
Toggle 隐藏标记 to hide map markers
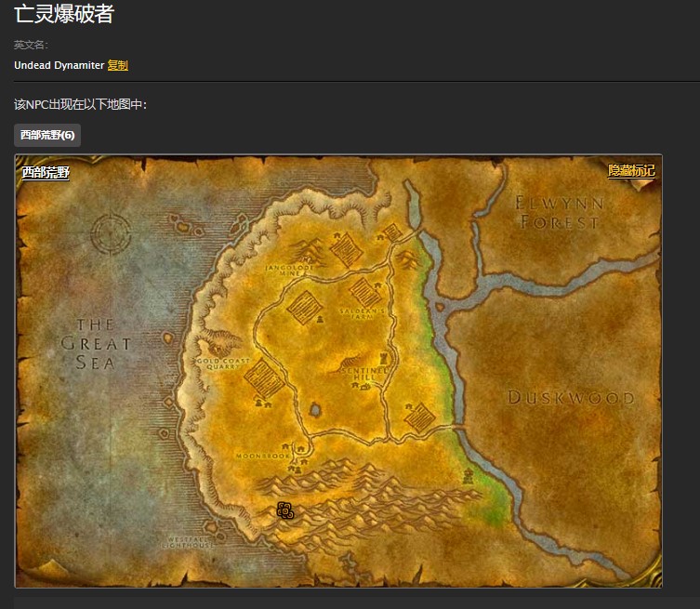(x=631, y=171)
